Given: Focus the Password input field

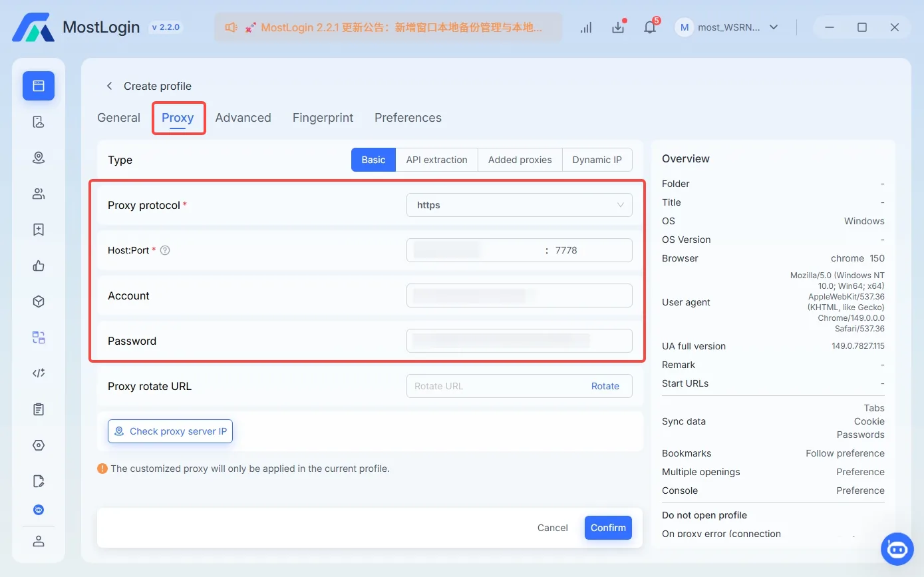Looking at the screenshot, I should (520, 341).
